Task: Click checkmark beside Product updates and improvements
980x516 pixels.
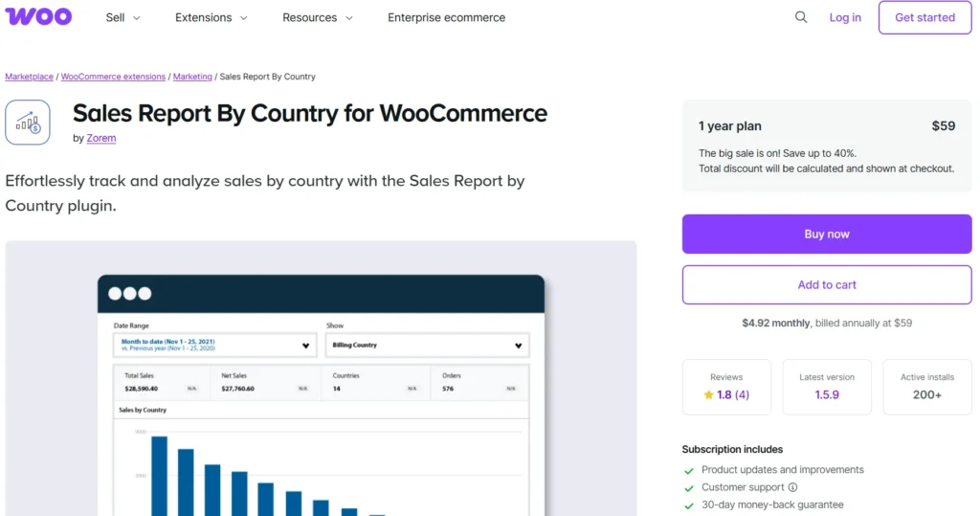Action: 689,470
